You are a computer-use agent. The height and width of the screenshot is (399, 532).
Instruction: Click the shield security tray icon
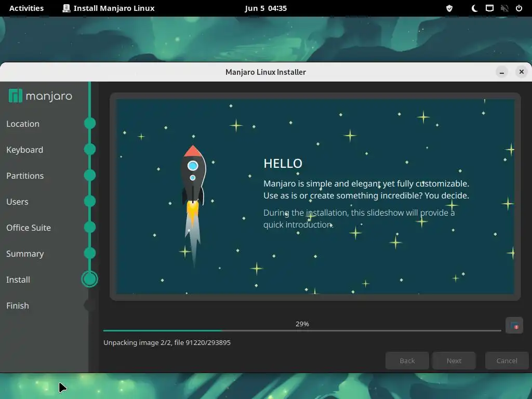tap(449, 8)
